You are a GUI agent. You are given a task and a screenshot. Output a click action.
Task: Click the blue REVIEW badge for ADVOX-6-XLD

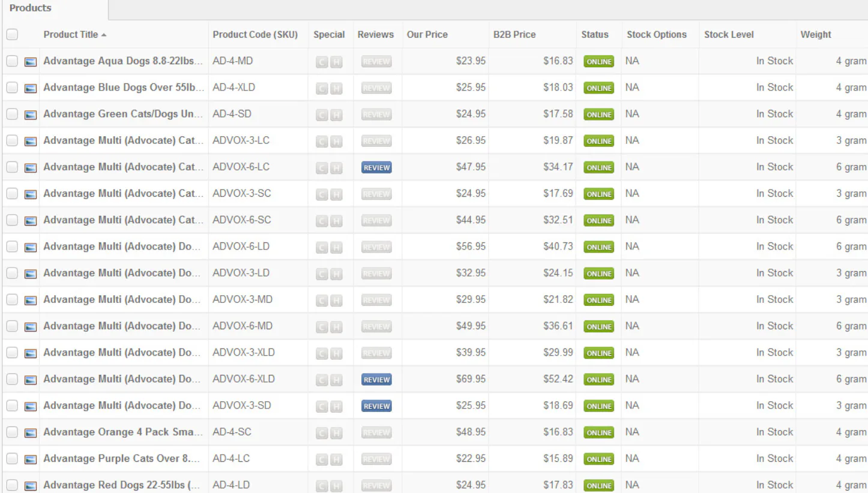click(376, 380)
